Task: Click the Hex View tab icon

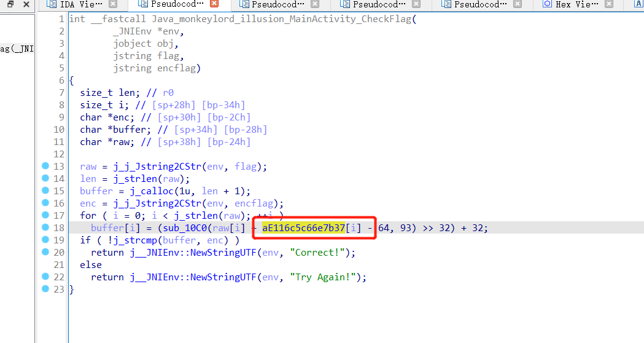Action: pos(547,4)
